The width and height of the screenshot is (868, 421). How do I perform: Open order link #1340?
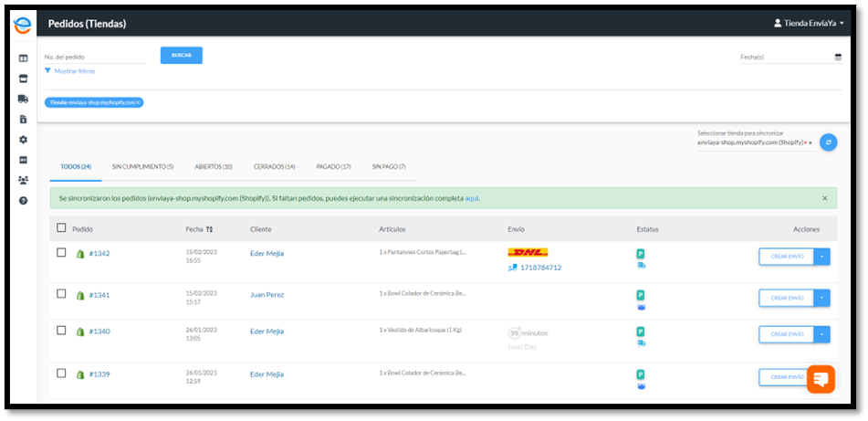pos(99,332)
